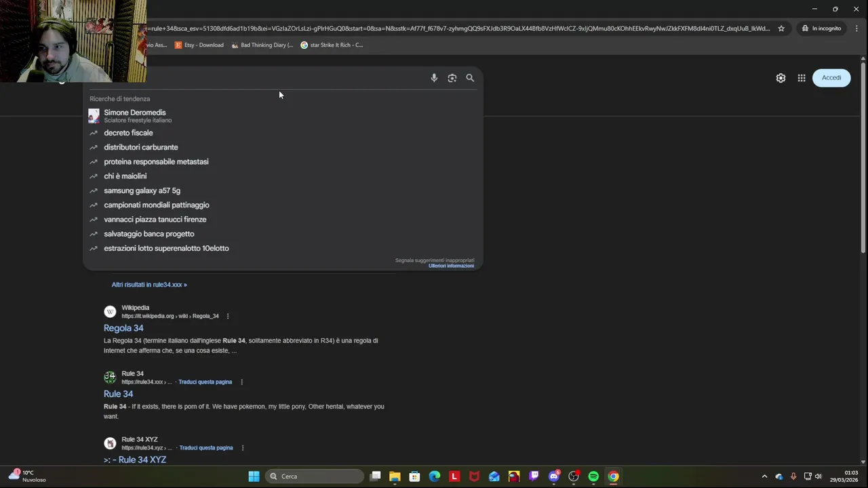868x488 pixels.
Task: Open the Rule 34 XYZ result title
Action: (x=135, y=460)
